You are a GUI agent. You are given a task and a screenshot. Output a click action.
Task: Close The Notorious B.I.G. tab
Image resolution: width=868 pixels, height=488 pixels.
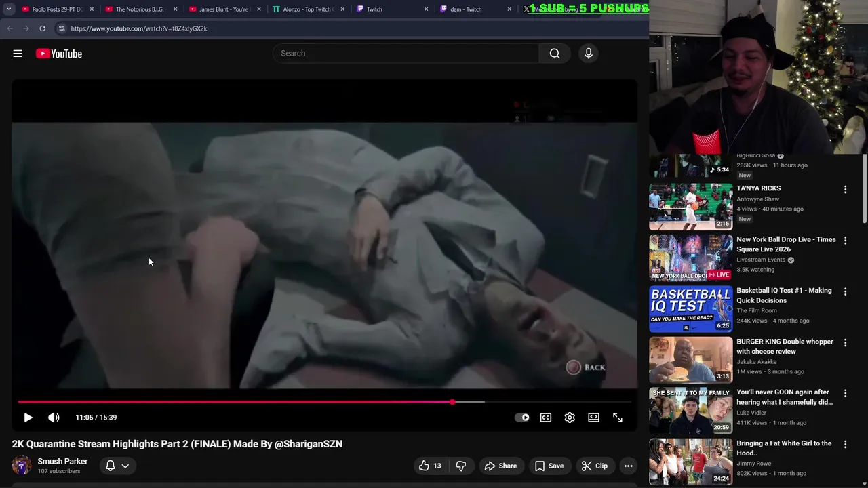tap(175, 9)
